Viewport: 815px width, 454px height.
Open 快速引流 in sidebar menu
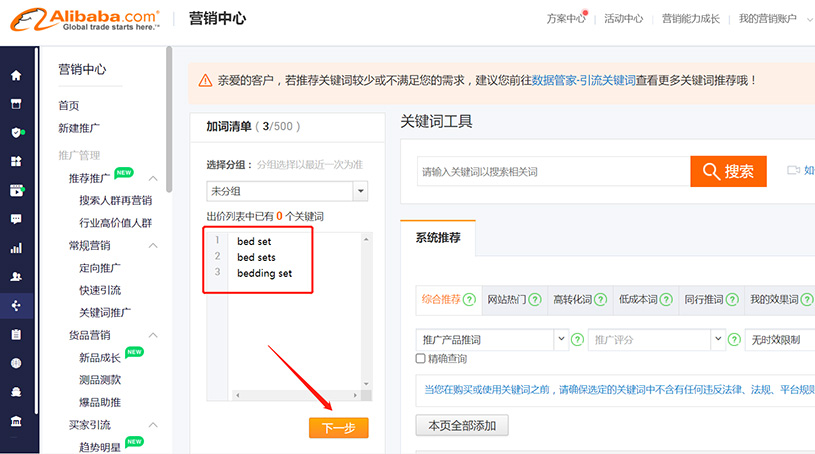point(100,290)
